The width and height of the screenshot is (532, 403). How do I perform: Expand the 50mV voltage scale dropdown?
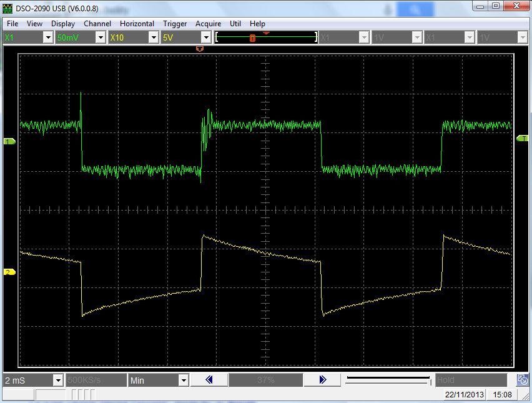101,37
